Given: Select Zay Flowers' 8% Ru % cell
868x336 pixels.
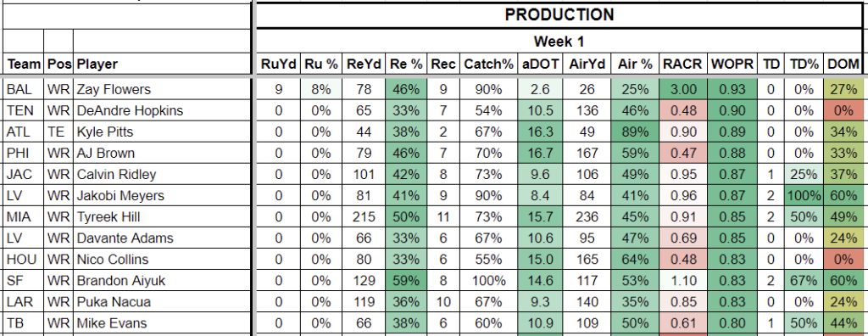Looking at the screenshot, I should (321, 89).
